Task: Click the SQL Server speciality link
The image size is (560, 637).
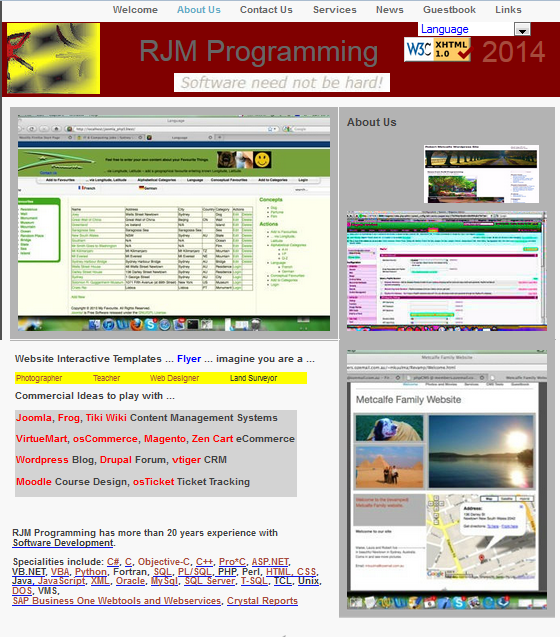Action: click(x=209, y=581)
